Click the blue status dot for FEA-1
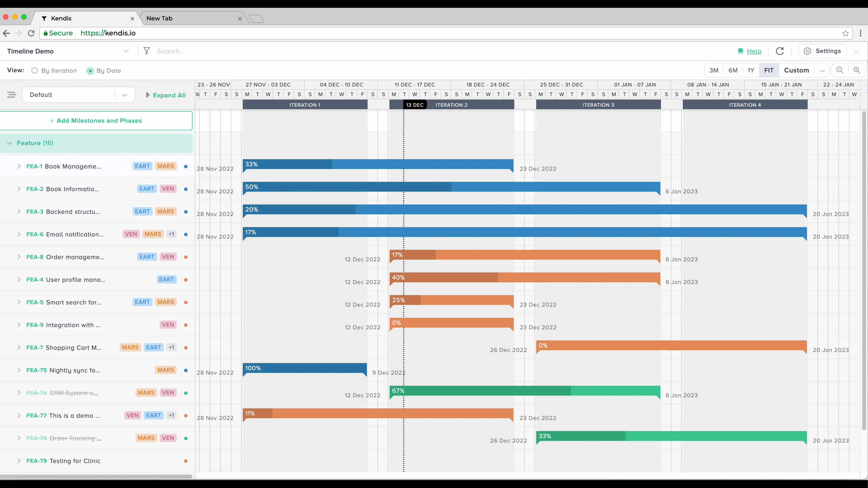Screen dimensions: 868x488 coord(186,166)
